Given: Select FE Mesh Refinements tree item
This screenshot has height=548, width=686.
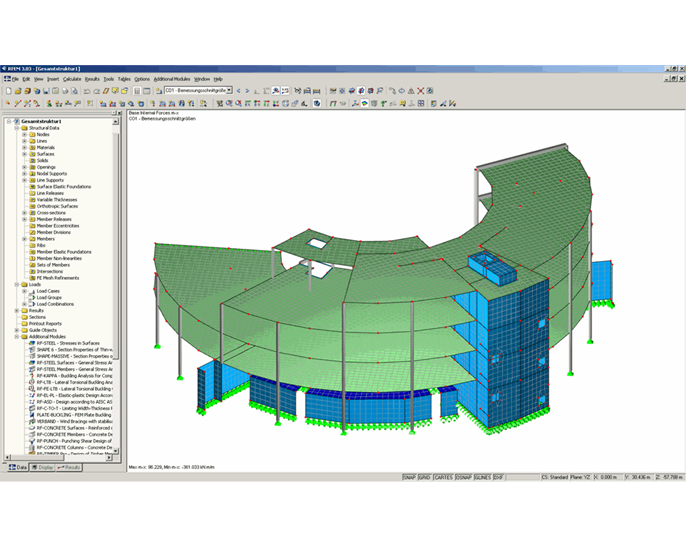Looking at the screenshot, I should [58, 278].
